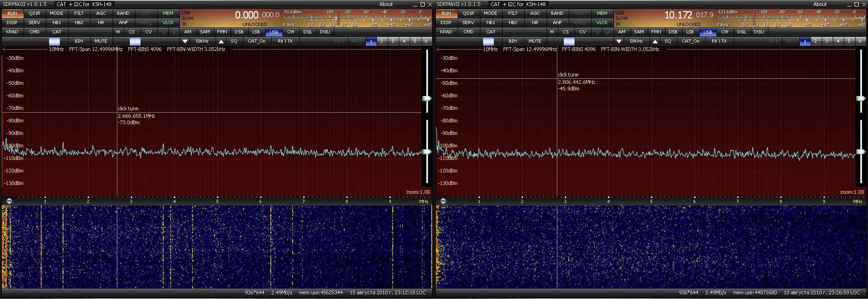
Task: Select AM mode in the left window
Action: point(188,32)
